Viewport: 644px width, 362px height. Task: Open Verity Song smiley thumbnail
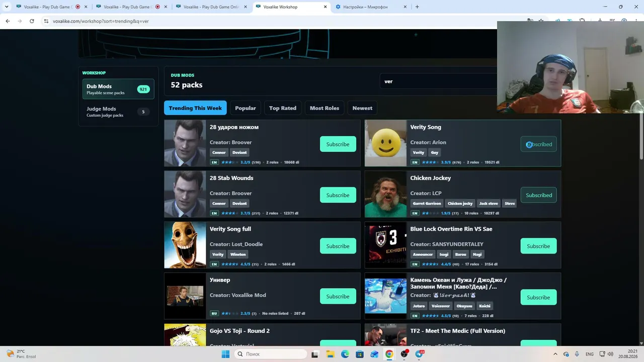[385, 143]
